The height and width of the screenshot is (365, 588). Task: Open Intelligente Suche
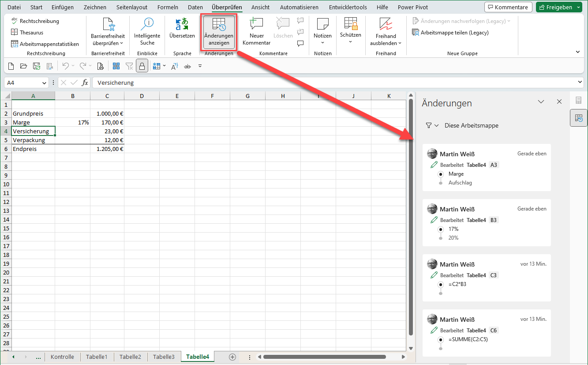click(x=147, y=32)
